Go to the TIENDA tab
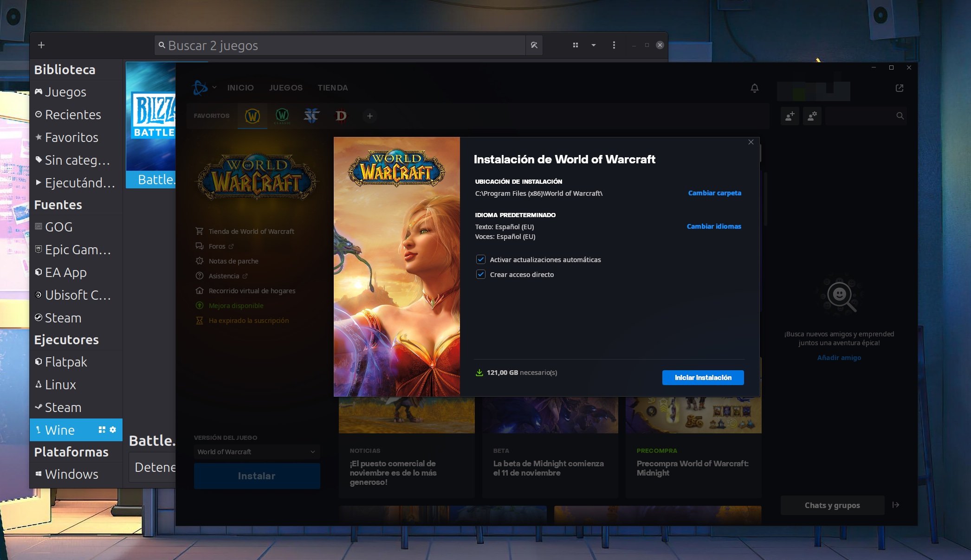 pos(332,88)
